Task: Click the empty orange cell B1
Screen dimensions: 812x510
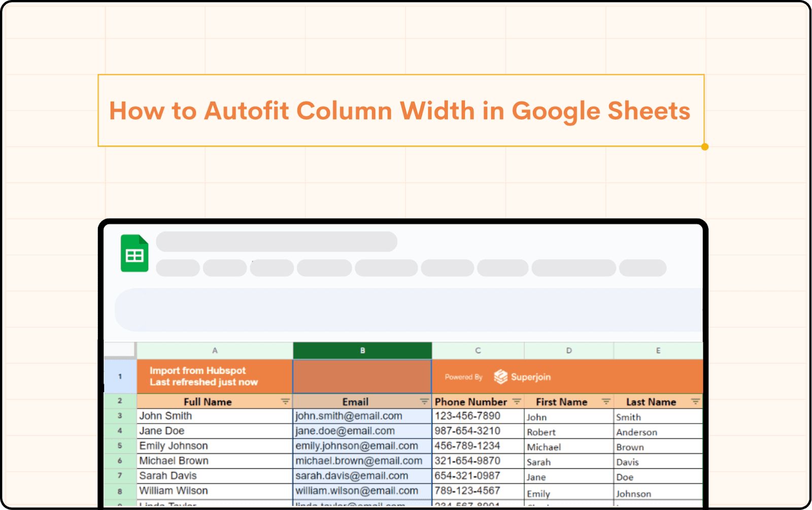Action: [x=362, y=376]
